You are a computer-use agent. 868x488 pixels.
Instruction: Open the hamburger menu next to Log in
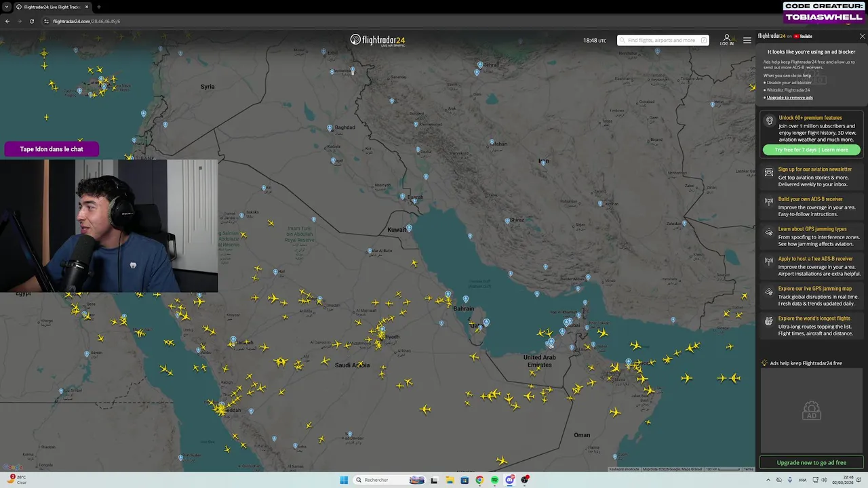click(747, 41)
